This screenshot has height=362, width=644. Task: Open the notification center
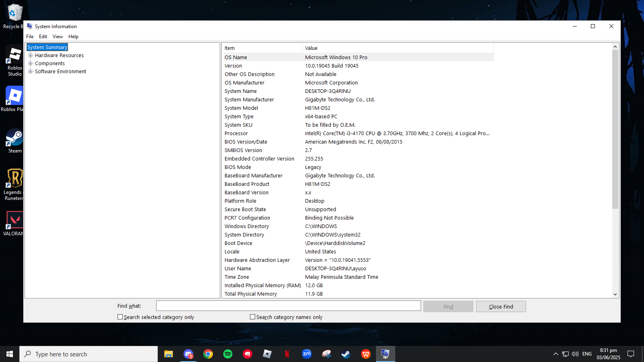631,354
